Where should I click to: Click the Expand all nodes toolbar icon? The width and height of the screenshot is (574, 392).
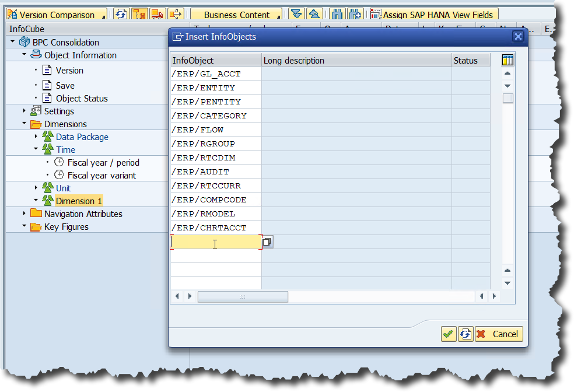pos(296,15)
